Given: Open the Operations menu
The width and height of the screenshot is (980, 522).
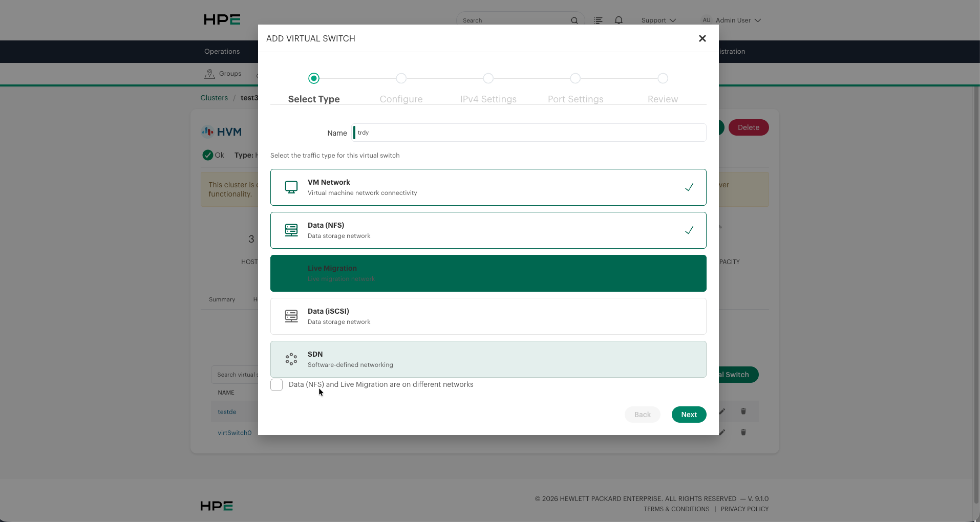Looking at the screenshot, I should (222, 52).
